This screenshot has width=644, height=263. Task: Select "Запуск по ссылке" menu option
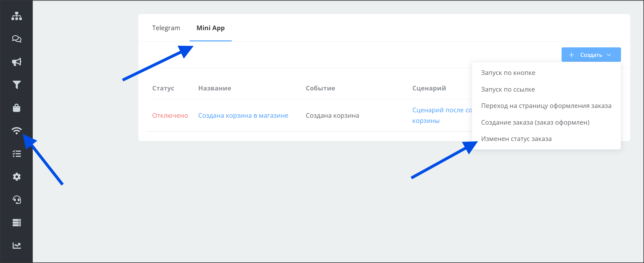pyautogui.click(x=508, y=90)
